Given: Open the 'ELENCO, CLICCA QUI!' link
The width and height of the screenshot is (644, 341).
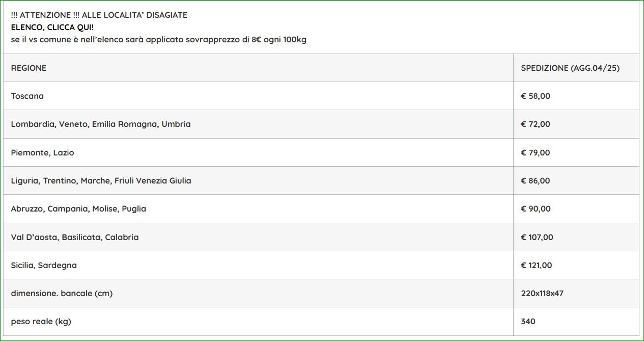Looking at the screenshot, I should 52,27.
